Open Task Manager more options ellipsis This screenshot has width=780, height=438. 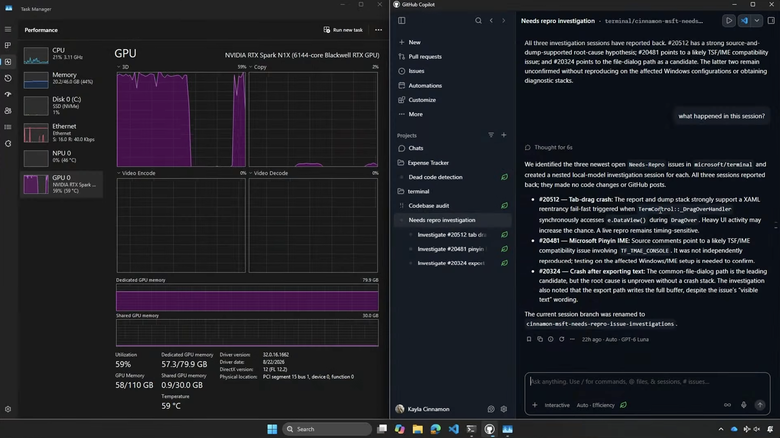379,30
